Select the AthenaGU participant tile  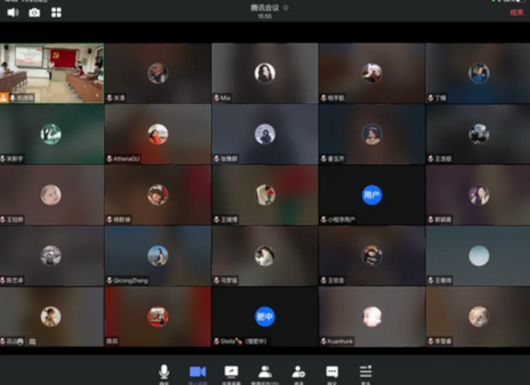point(158,134)
